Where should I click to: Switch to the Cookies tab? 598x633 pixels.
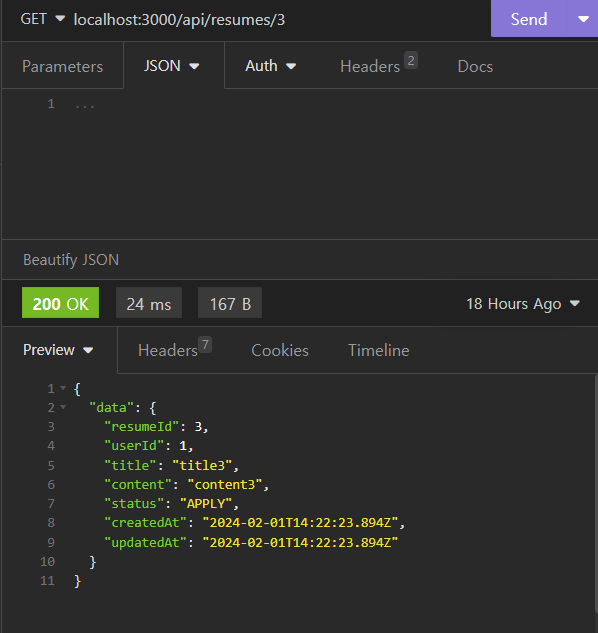click(280, 350)
